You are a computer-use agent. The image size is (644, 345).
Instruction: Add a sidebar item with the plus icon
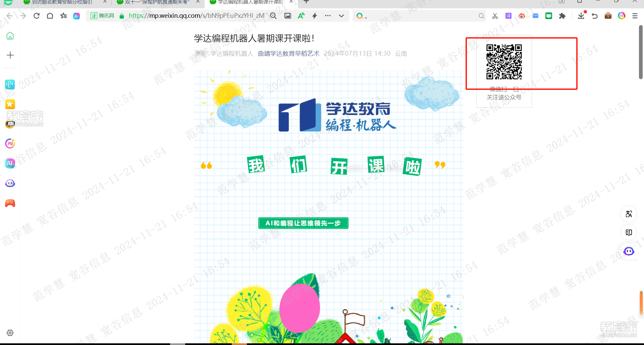click(10, 55)
